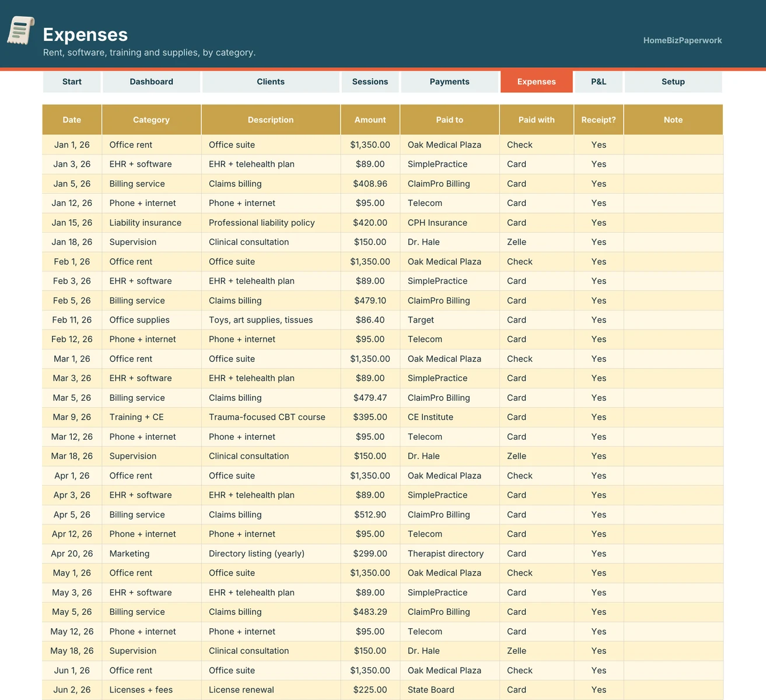Switch to the Dashboard tab
The height and width of the screenshot is (700, 766).
[x=152, y=82]
